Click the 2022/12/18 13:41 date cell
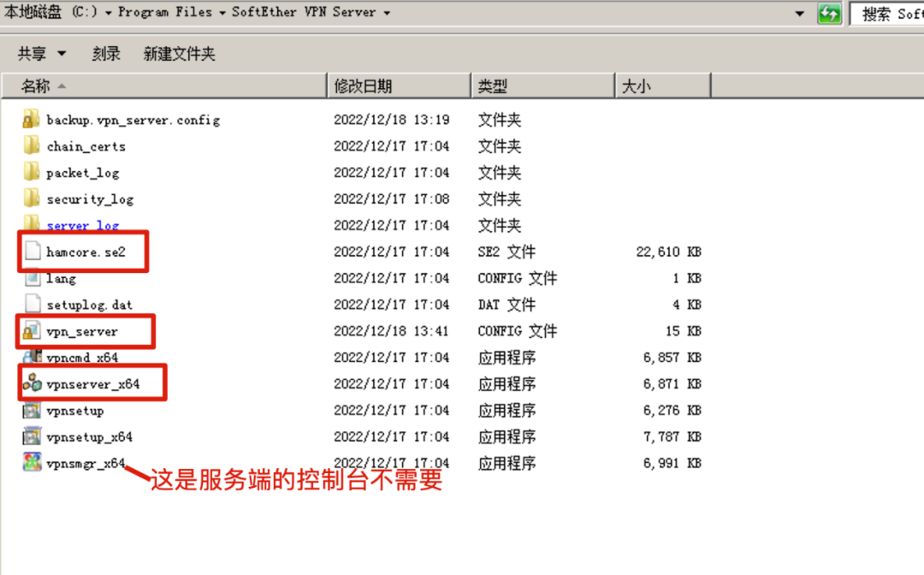Image resolution: width=924 pixels, height=575 pixels. (392, 331)
